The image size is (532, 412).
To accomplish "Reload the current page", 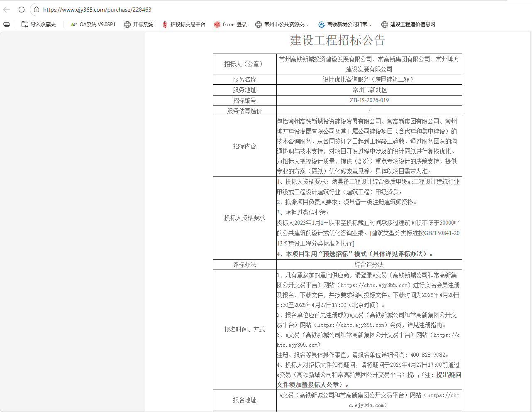I will click(22, 9).
